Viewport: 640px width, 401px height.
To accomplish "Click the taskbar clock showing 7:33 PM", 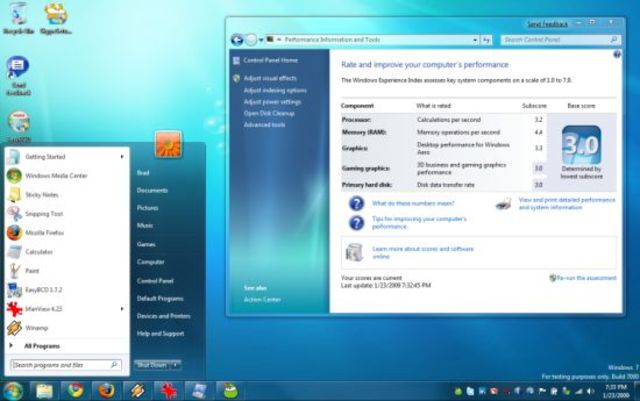I will point(616,391).
